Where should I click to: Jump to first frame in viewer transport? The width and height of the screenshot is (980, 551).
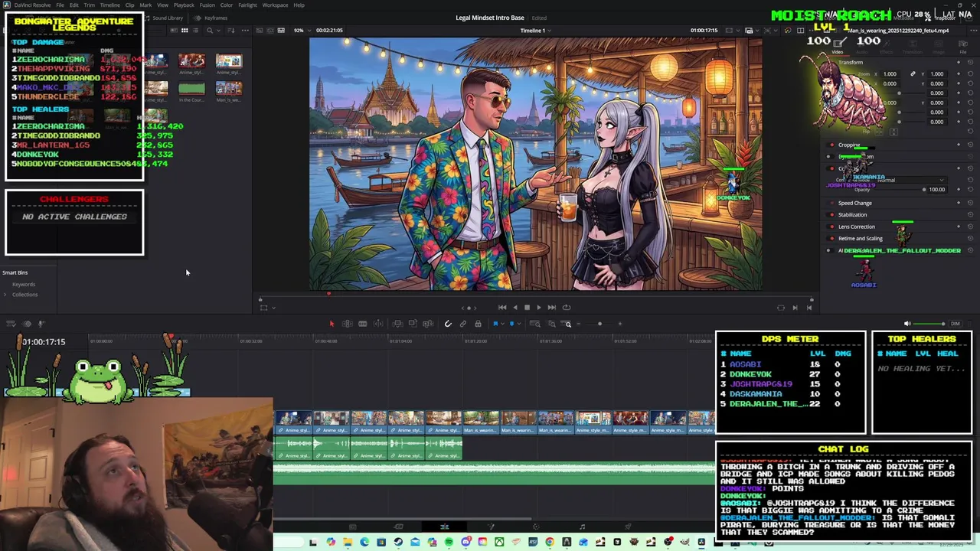[502, 307]
